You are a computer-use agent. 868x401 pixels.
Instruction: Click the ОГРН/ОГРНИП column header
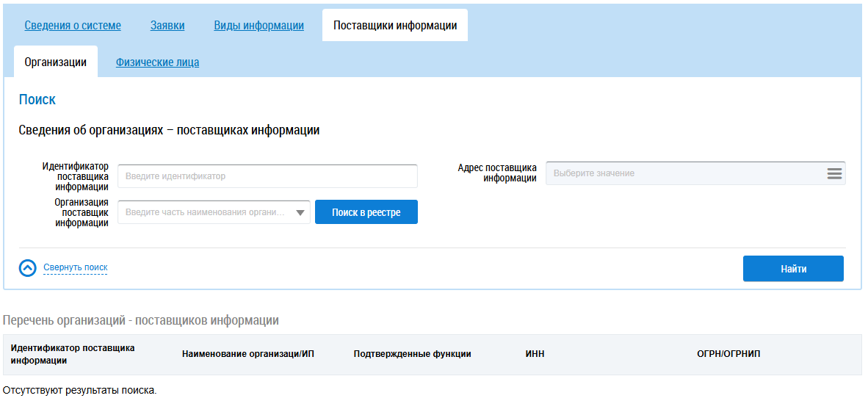coord(728,354)
